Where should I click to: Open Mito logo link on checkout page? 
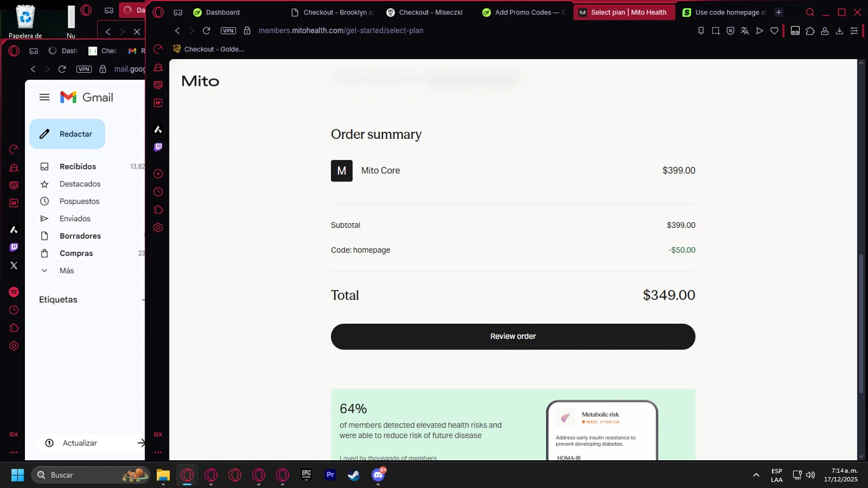pyautogui.click(x=200, y=81)
